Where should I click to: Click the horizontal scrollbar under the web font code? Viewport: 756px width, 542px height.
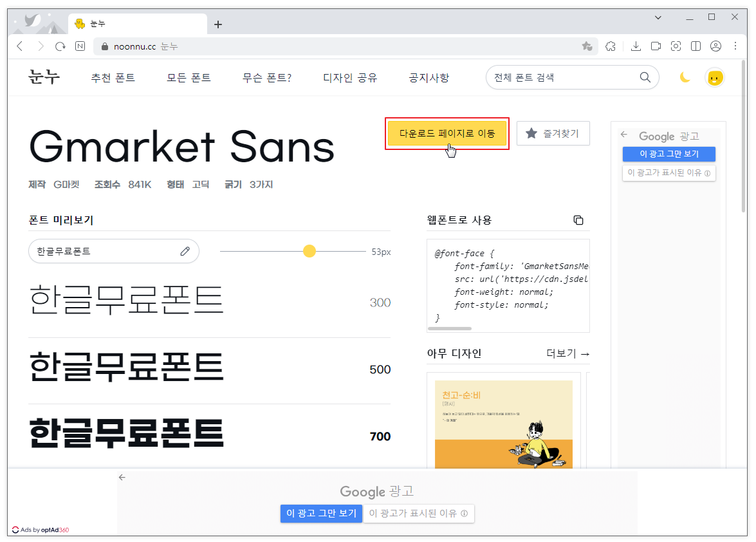tap(450, 329)
